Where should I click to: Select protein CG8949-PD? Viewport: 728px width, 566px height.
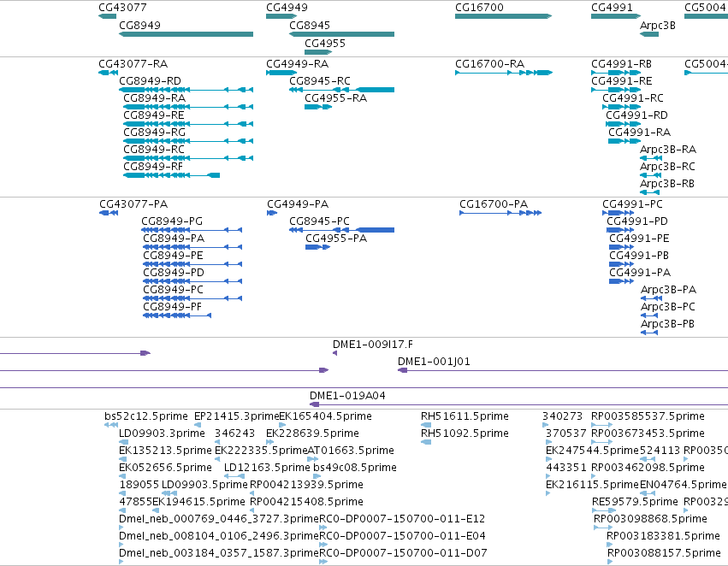pos(173,274)
